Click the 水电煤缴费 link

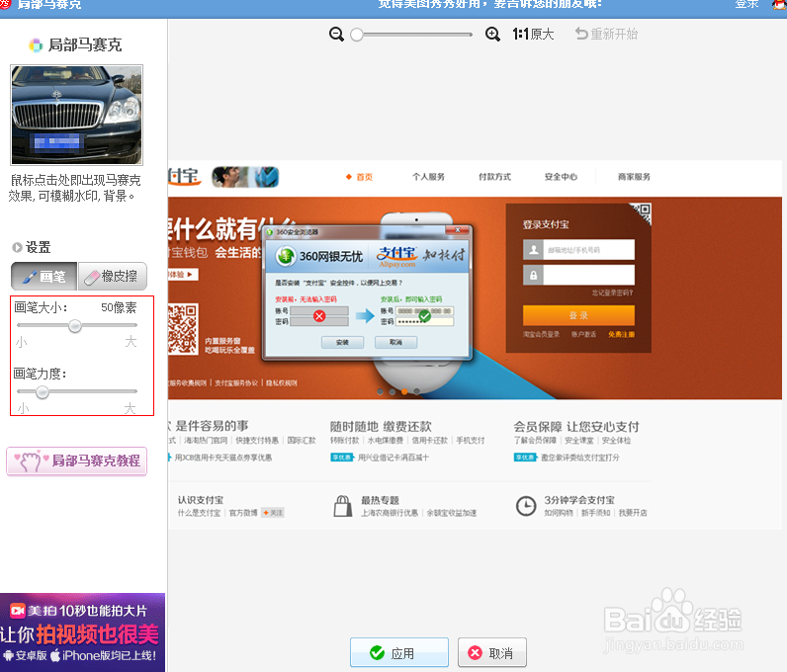(x=385, y=440)
